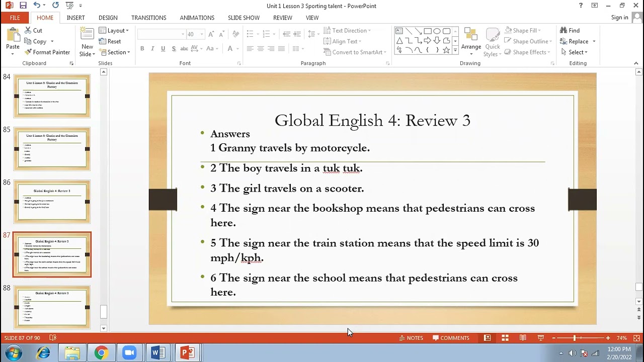The width and height of the screenshot is (644, 362).
Task: Click Clear All Formatting icon
Action: tap(235, 34)
